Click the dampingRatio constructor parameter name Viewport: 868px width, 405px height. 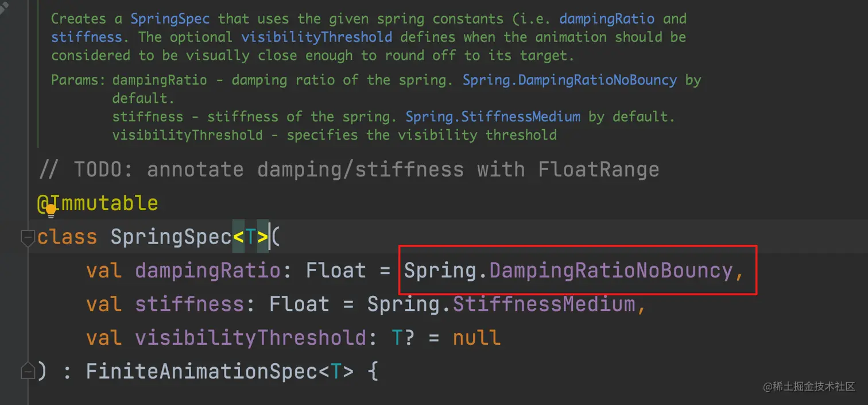207,271
